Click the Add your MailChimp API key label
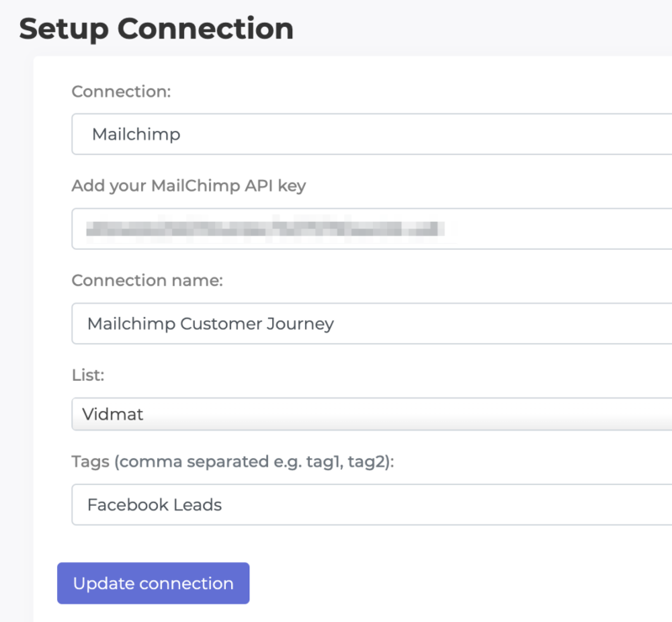 click(189, 186)
